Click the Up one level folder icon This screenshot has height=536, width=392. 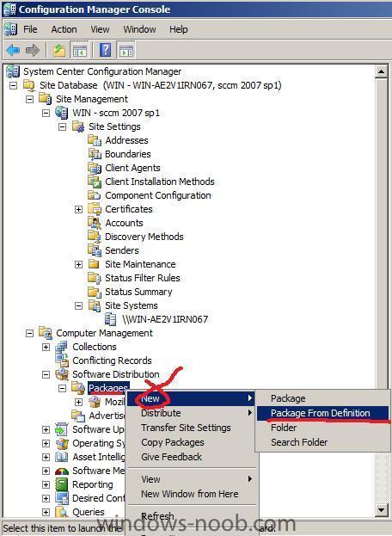59,51
